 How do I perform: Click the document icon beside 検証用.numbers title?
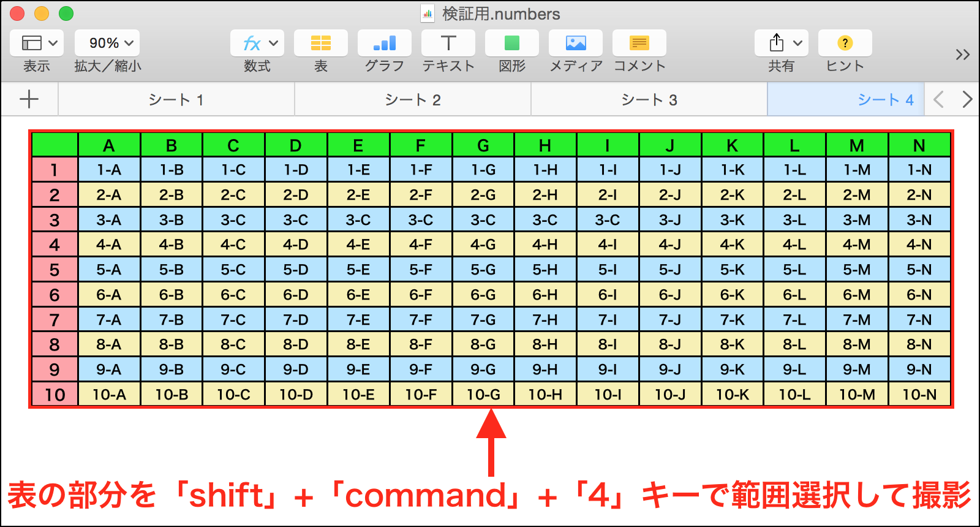pos(428,13)
